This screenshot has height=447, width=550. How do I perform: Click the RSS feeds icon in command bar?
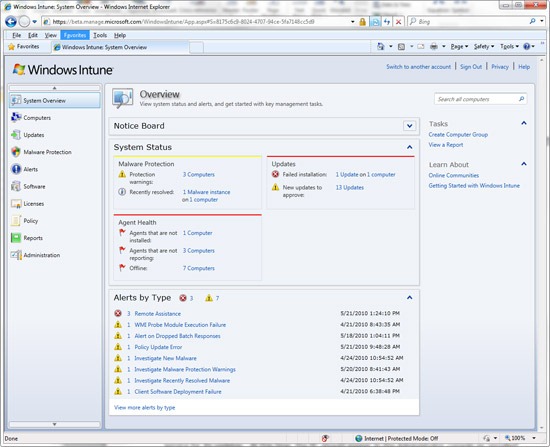tap(402, 46)
